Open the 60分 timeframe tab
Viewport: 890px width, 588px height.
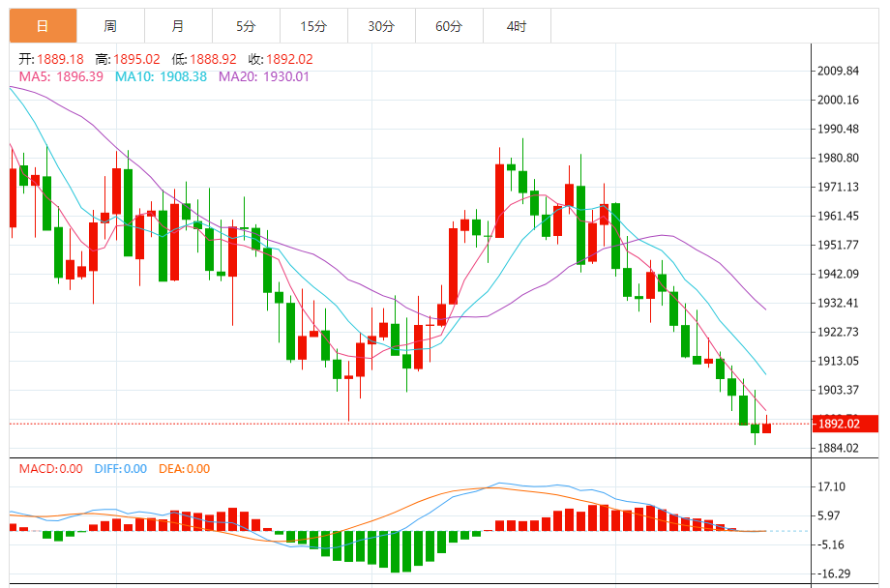(x=449, y=26)
